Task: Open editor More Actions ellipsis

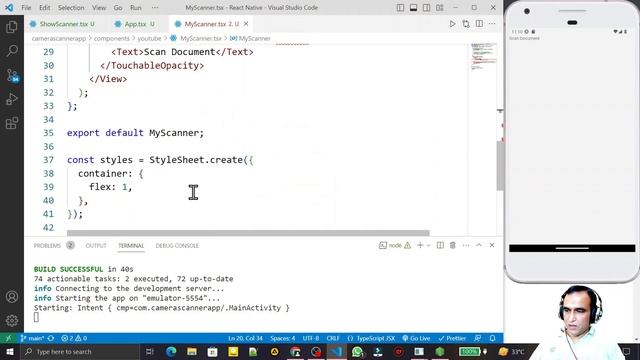Action: 492,24
